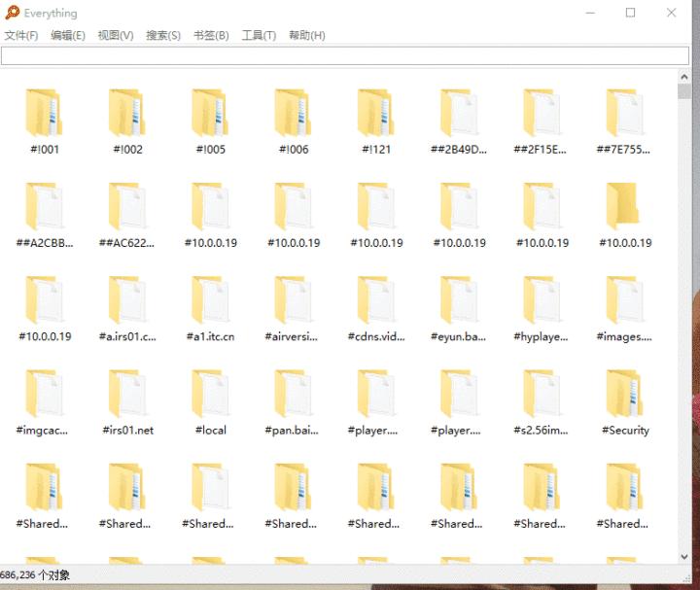The height and width of the screenshot is (590, 700).
Task: Open the 搜索(S) menu
Action: (163, 35)
